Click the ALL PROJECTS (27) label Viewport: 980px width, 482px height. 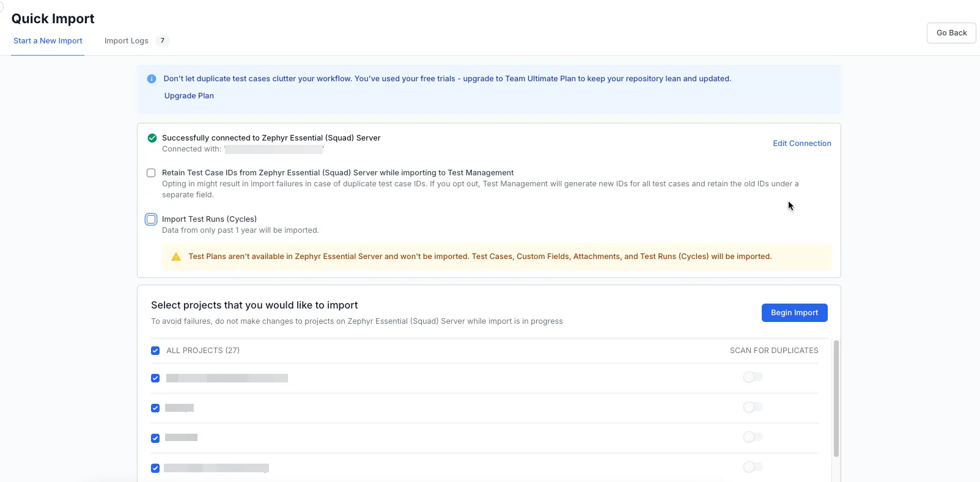tap(203, 351)
